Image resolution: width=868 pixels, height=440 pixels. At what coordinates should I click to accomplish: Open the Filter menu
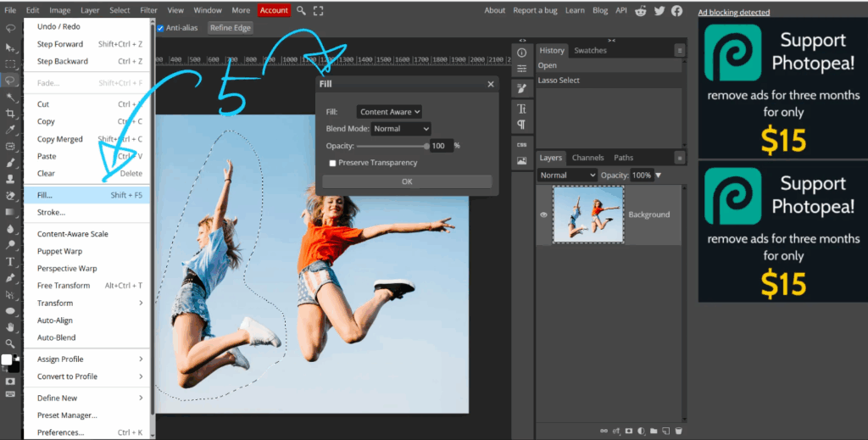pyautogui.click(x=148, y=10)
